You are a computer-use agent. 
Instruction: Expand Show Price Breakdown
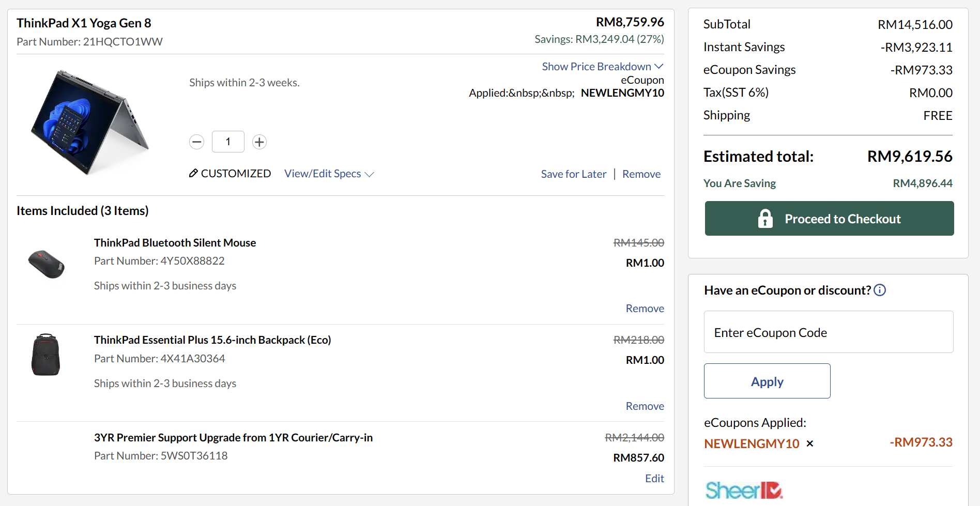coord(603,67)
